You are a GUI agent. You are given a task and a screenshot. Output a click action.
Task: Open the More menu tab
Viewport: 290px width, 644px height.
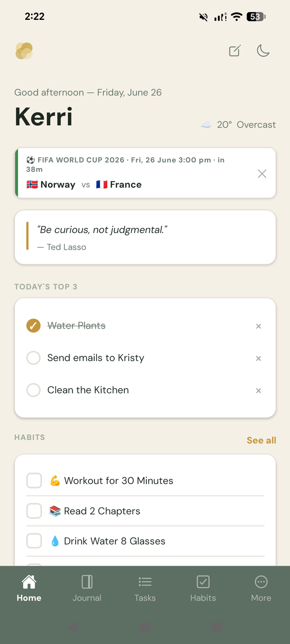coord(261,588)
